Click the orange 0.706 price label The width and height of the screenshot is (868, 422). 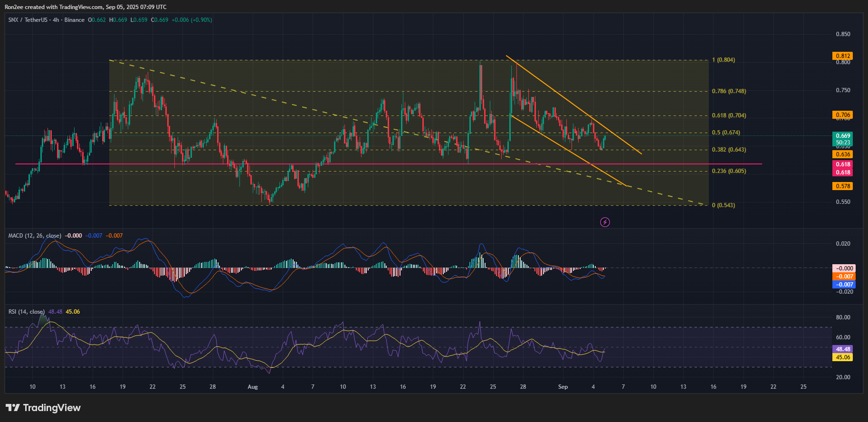tap(843, 115)
